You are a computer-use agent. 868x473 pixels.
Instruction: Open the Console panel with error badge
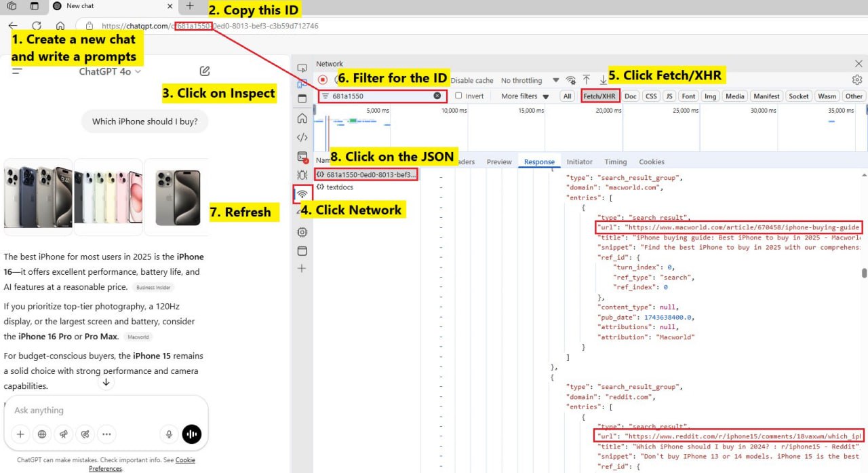tap(302, 157)
